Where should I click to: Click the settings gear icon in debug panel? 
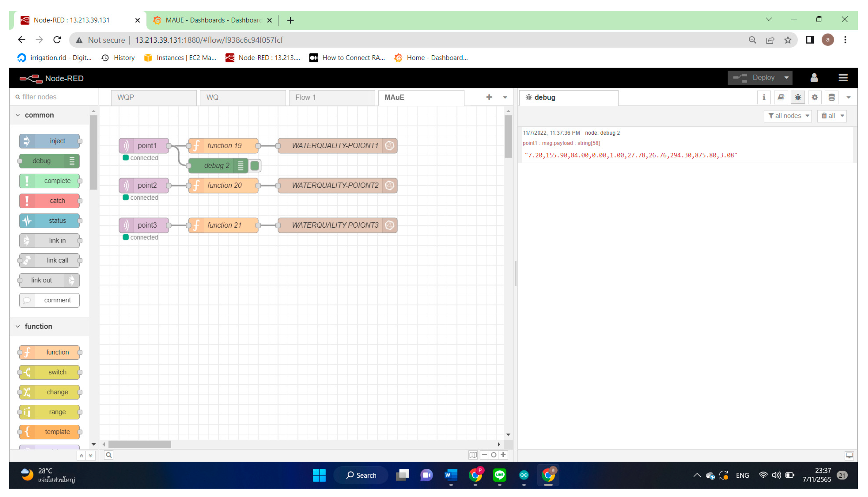coord(814,97)
